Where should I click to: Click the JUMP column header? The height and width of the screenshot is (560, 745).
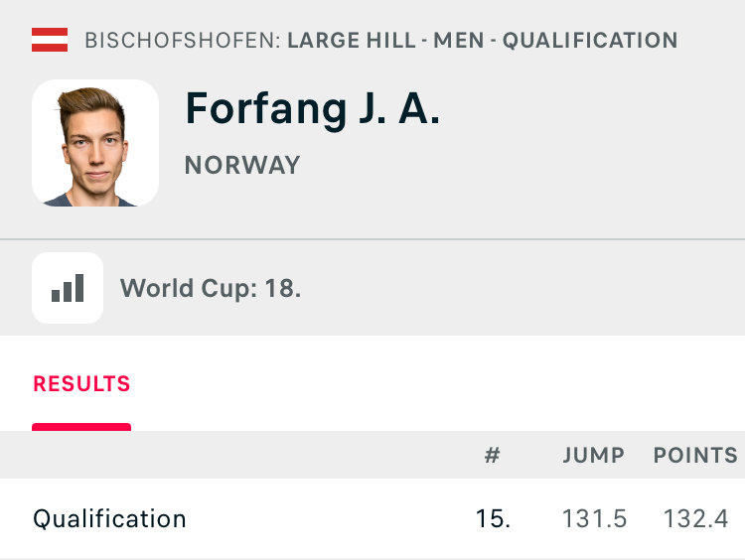[594, 456]
